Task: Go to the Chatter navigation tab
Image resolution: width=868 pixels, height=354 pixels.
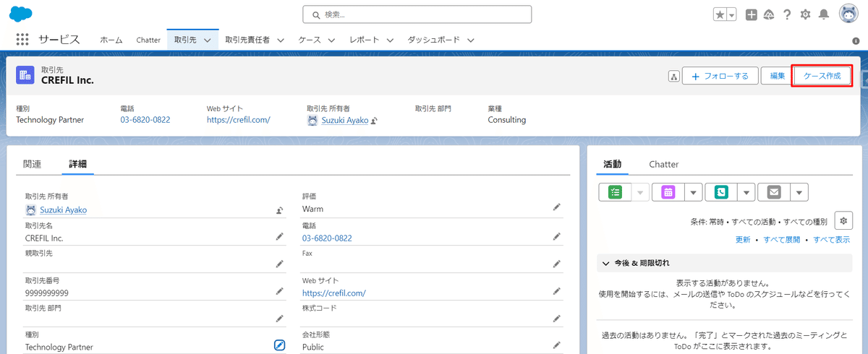Action: pyautogui.click(x=148, y=40)
